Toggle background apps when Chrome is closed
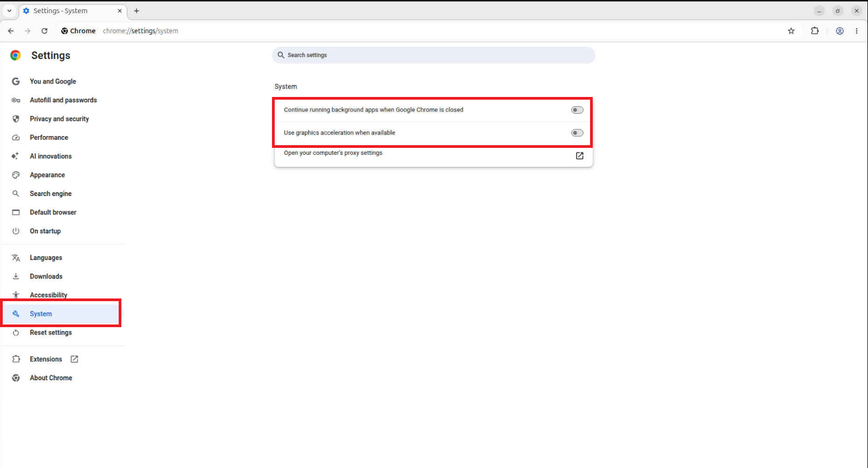The image size is (868, 468). click(x=577, y=110)
